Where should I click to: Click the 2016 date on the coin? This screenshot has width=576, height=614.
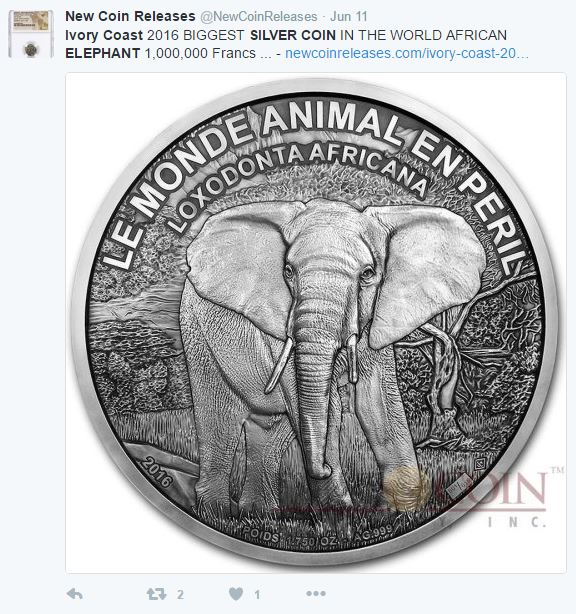click(157, 471)
